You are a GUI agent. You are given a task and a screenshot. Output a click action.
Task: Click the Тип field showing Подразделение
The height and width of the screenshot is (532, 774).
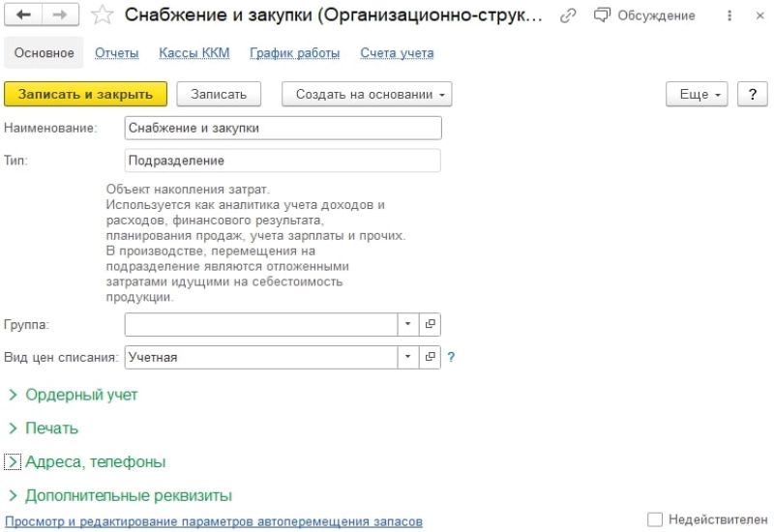click(x=283, y=161)
